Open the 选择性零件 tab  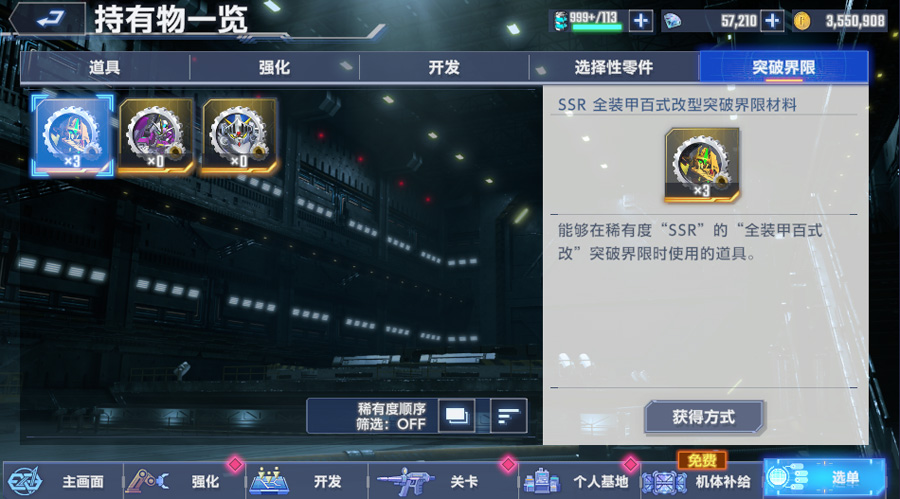pos(614,68)
